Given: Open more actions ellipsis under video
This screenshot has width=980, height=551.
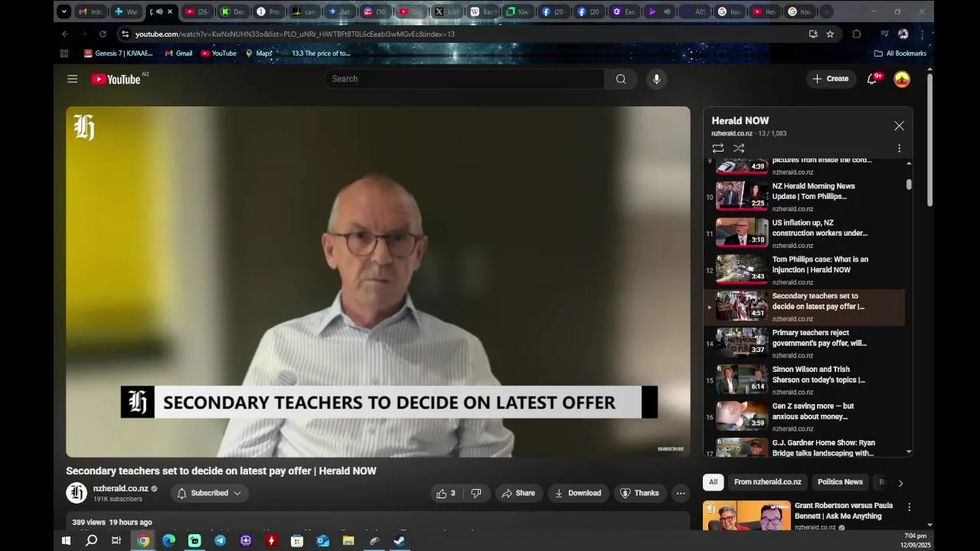Looking at the screenshot, I should tap(681, 493).
